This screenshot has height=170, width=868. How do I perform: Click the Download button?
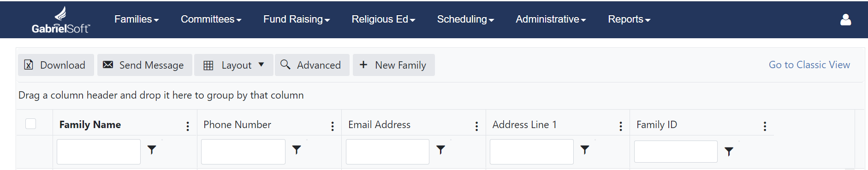(x=56, y=65)
